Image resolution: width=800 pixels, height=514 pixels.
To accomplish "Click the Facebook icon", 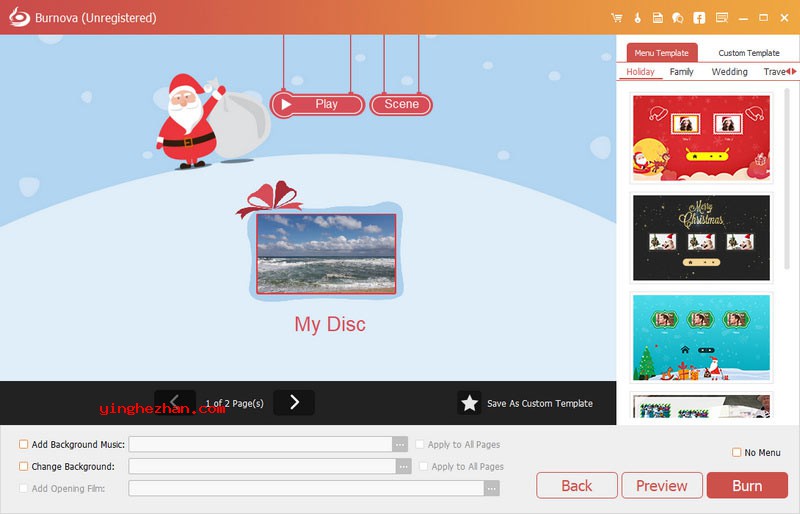I will [699, 18].
